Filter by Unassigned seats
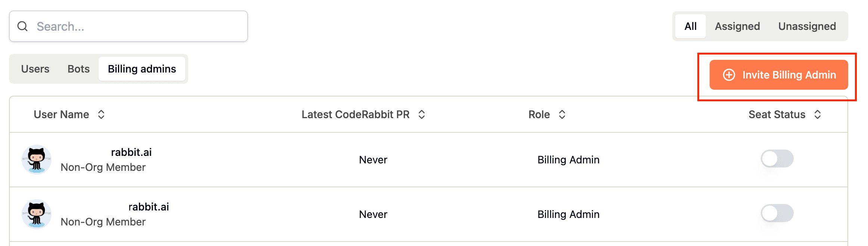Viewport: 868px width, 246px height. point(807,26)
